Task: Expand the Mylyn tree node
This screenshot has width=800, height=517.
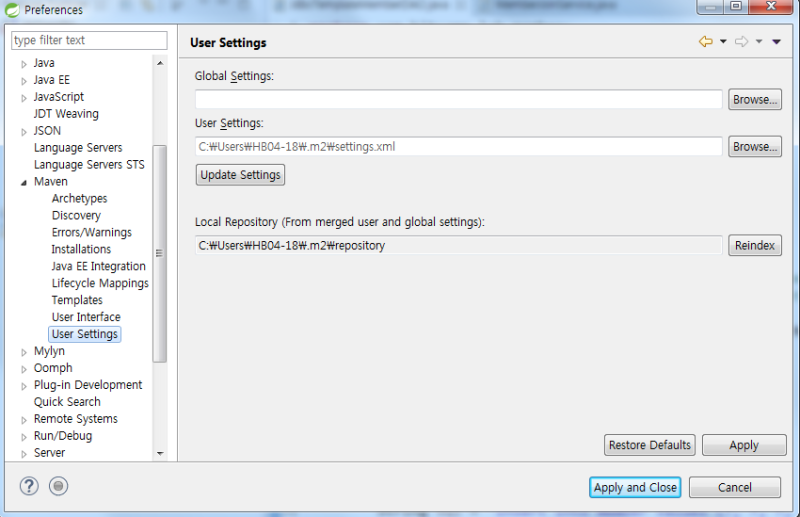Action: [23, 352]
